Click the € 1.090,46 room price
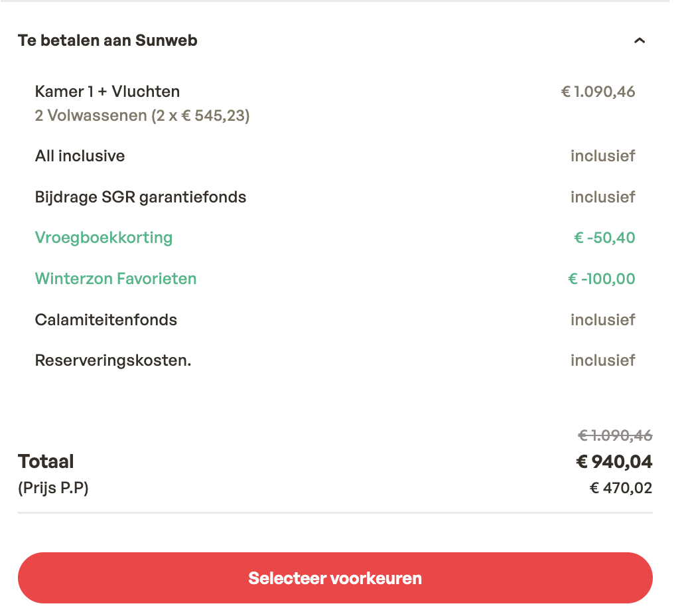The image size is (682, 616). (x=598, y=92)
